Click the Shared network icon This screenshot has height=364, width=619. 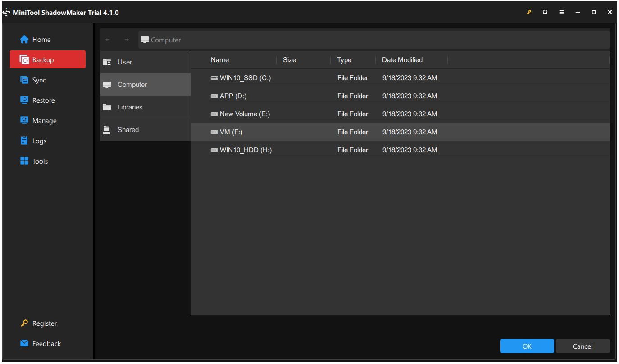pyautogui.click(x=107, y=130)
